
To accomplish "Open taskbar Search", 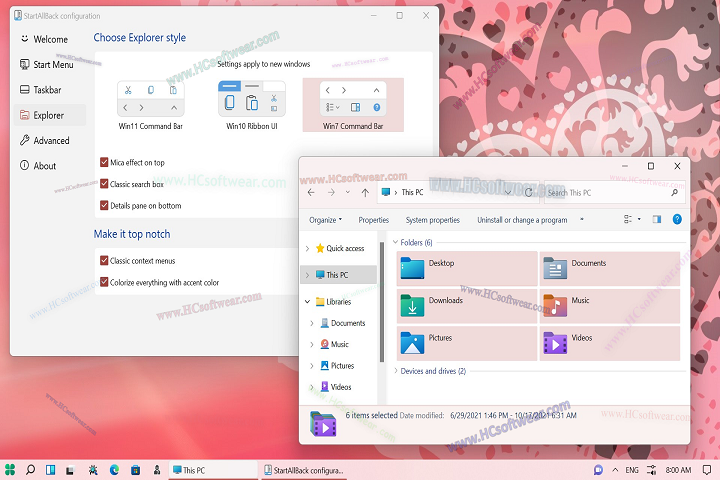I will (30, 469).
